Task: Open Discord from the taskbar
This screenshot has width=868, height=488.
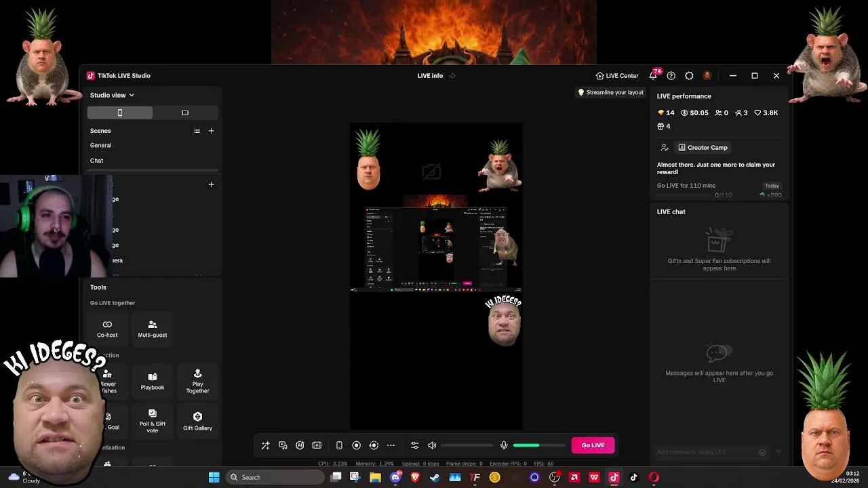Action: pyautogui.click(x=395, y=477)
